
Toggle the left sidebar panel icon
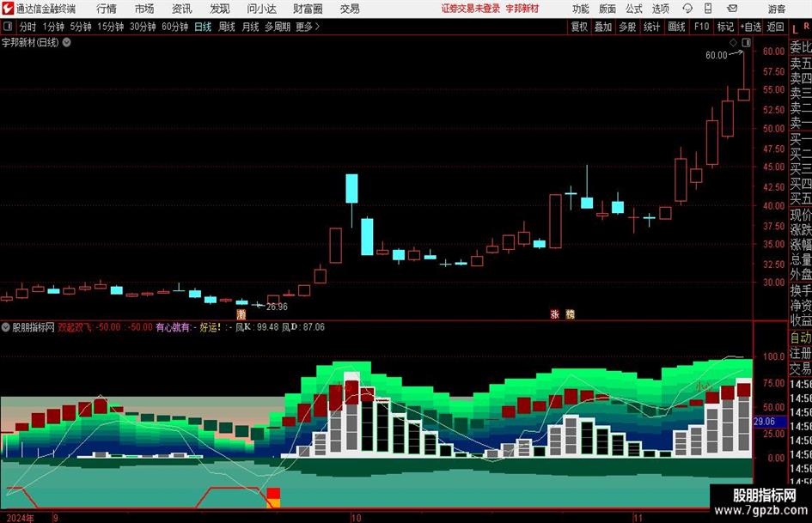8,27
